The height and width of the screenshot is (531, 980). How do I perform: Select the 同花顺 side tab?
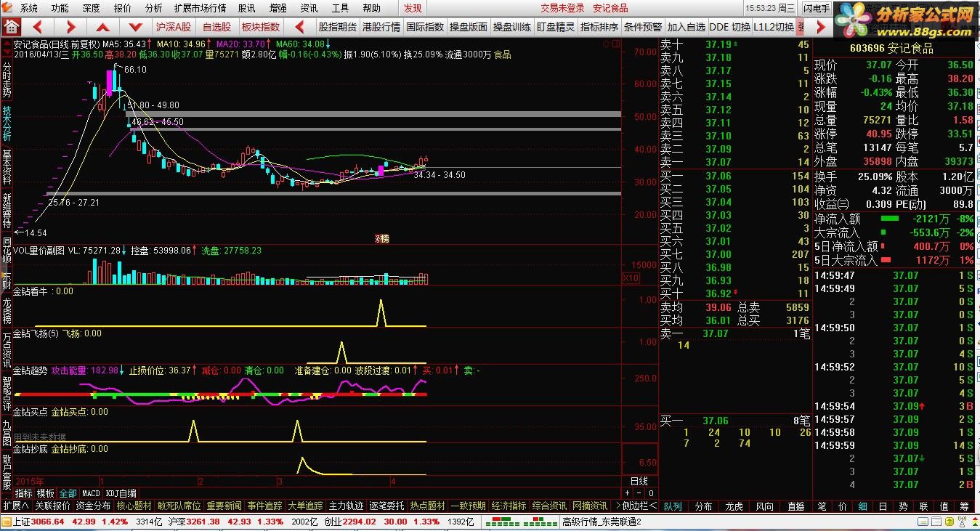tap(7, 248)
